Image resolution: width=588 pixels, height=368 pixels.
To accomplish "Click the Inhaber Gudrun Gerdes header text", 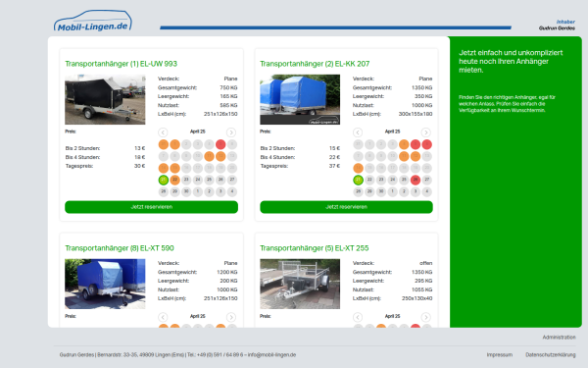I will tap(557, 25).
